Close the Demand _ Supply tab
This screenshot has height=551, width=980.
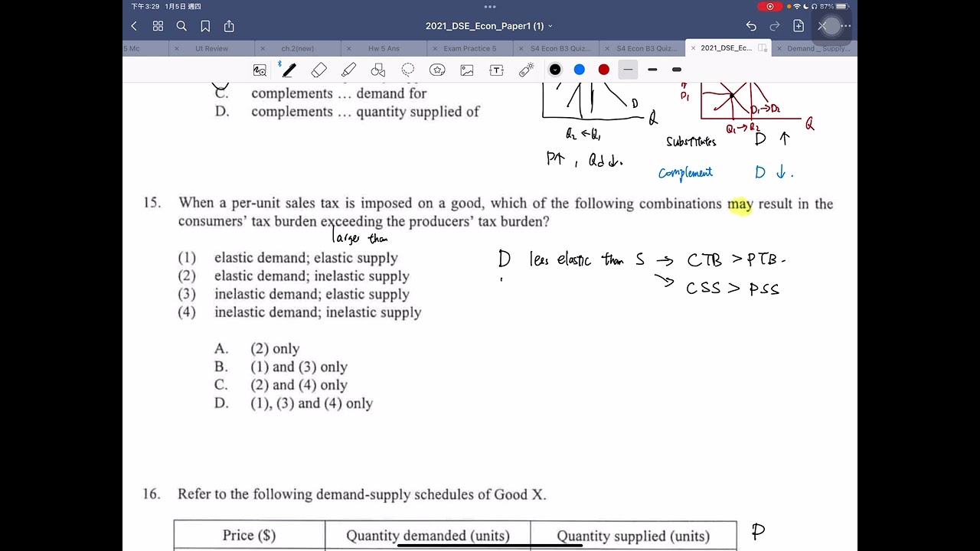tap(779, 48)
